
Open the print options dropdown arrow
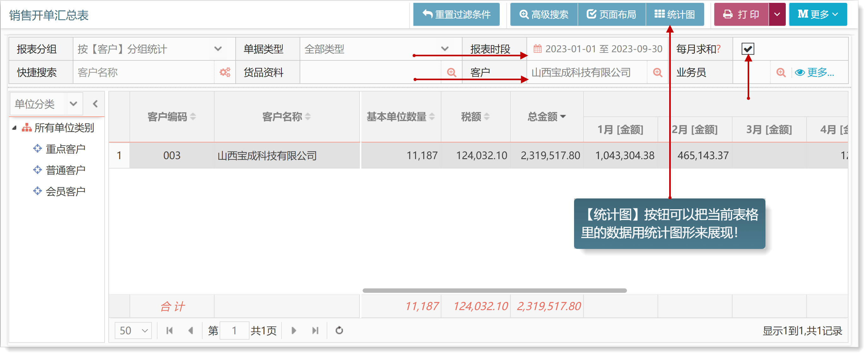click(777, 14)
